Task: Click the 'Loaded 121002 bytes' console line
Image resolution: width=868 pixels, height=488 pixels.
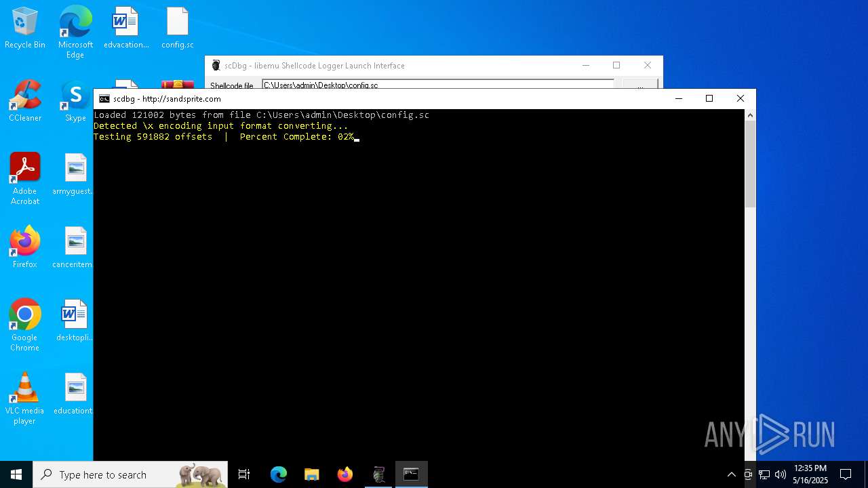Action: pyautogui.click(x=261, y=115)
